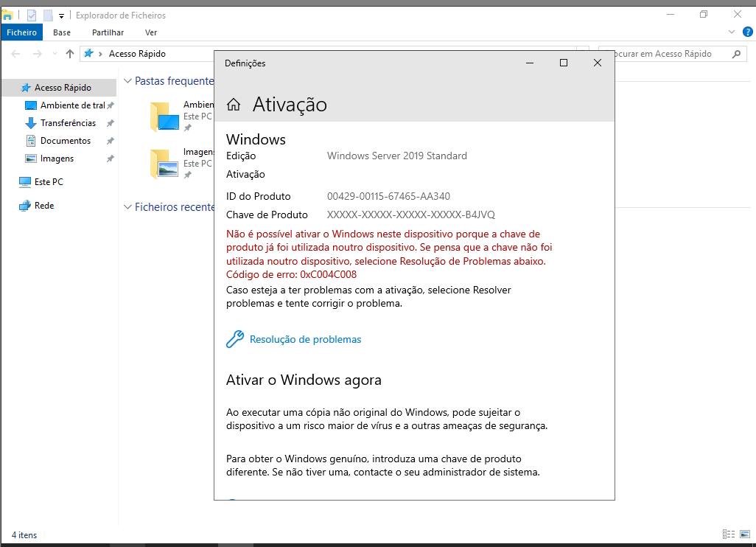Open the Partilhar ribbon tab

tap(108, 32)
